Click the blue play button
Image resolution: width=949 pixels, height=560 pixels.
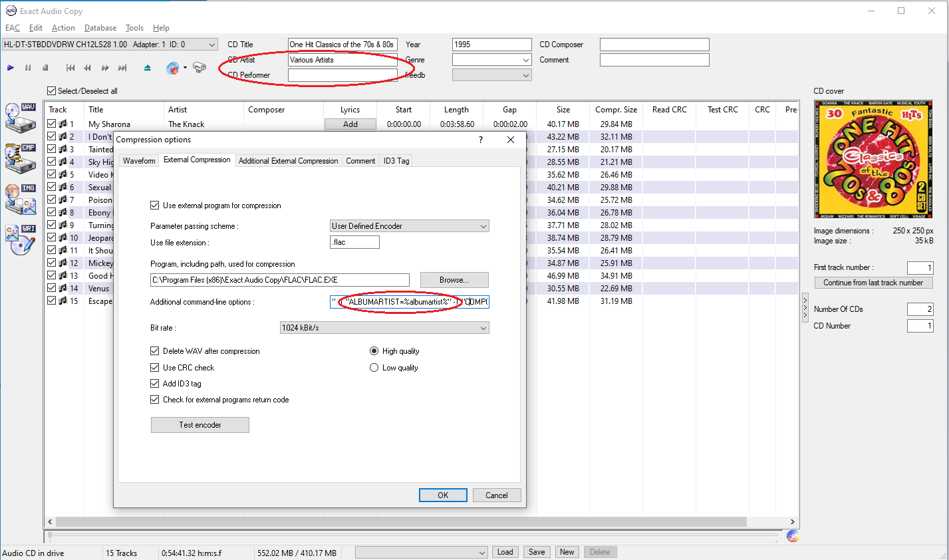point(11,68)
